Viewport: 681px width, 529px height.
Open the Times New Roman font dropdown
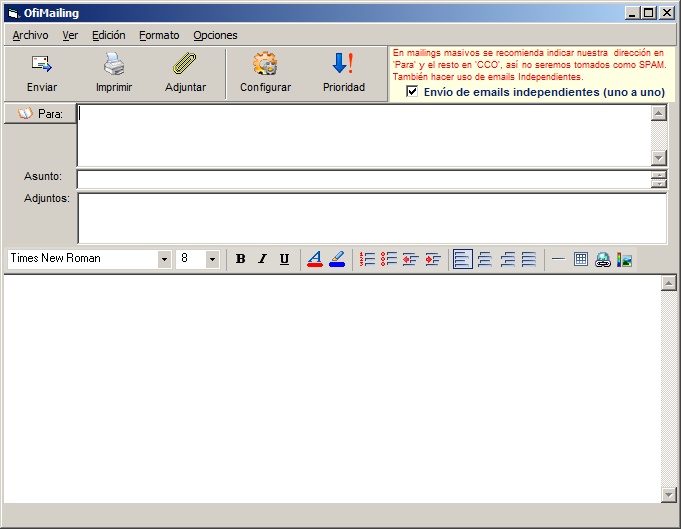coord(164,259)
